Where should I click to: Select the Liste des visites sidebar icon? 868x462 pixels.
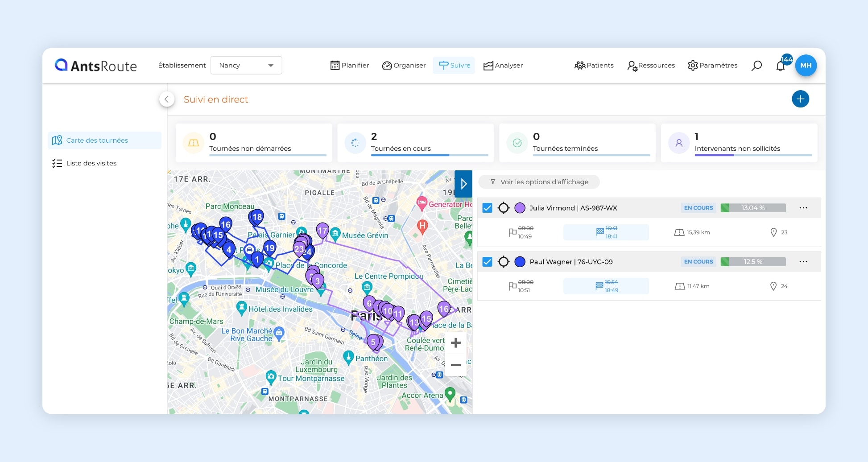point(57,163)
